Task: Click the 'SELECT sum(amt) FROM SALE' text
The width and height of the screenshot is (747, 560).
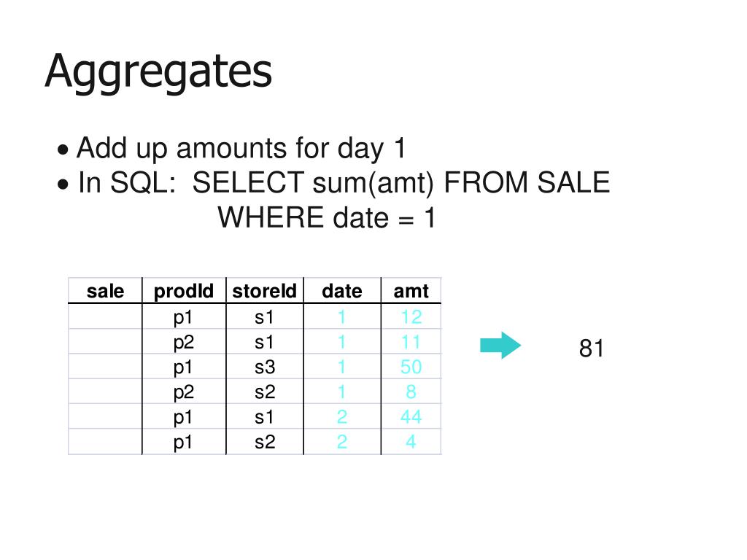Action: (401, 182)
